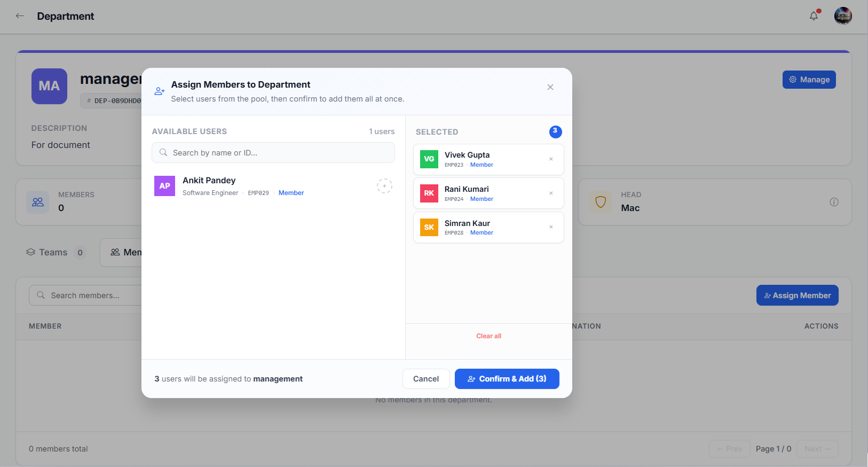Remove Simran Kaur from selected list

[551, 227]
